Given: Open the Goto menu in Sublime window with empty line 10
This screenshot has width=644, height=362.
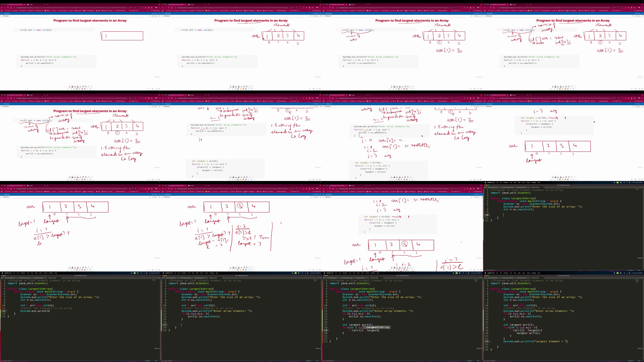Looking at the screenshot, I should click(x=519, y=183).
